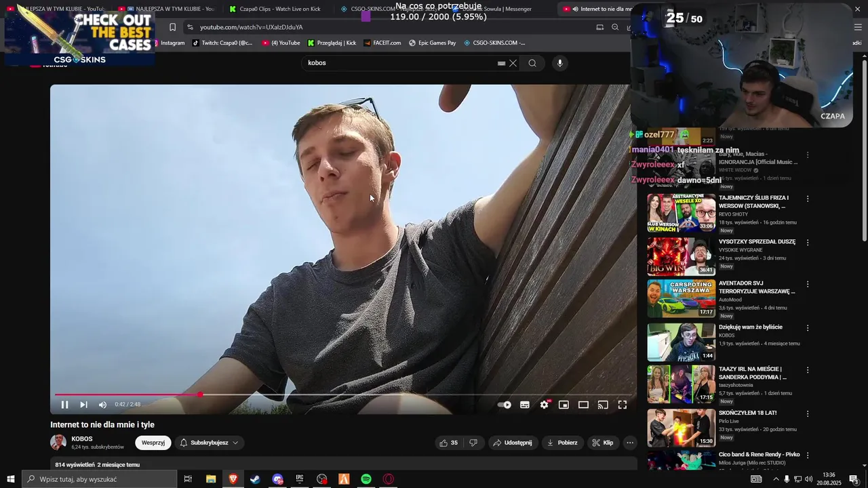Pause the video with the pause button
This screenshot has height=488, width=868.
tap(64, 405)
